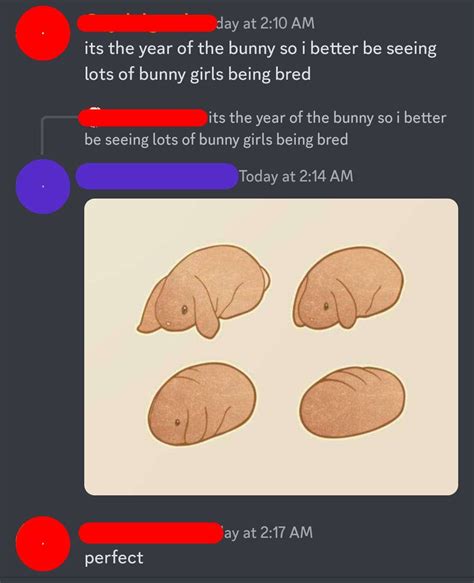Click the bottom-right bread loaf drawing
474x583 pixels.
click(352, 401)
